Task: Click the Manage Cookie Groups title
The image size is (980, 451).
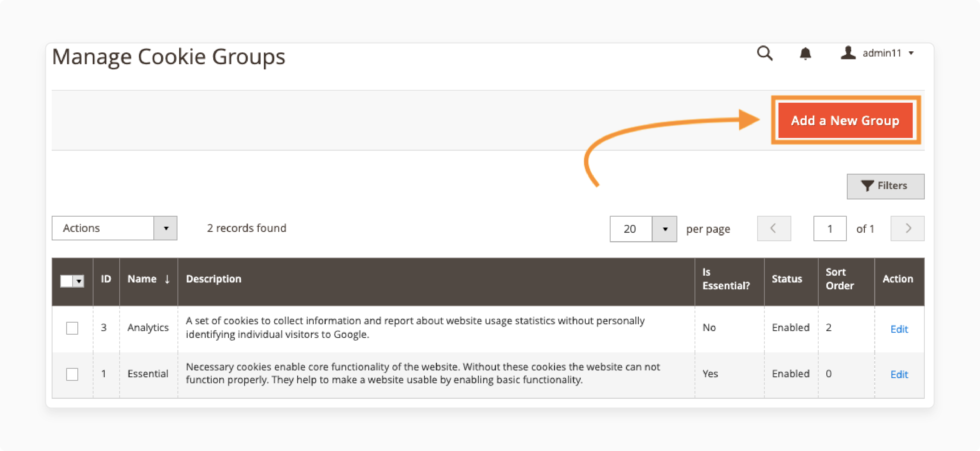Action: (x=168, y=57)
